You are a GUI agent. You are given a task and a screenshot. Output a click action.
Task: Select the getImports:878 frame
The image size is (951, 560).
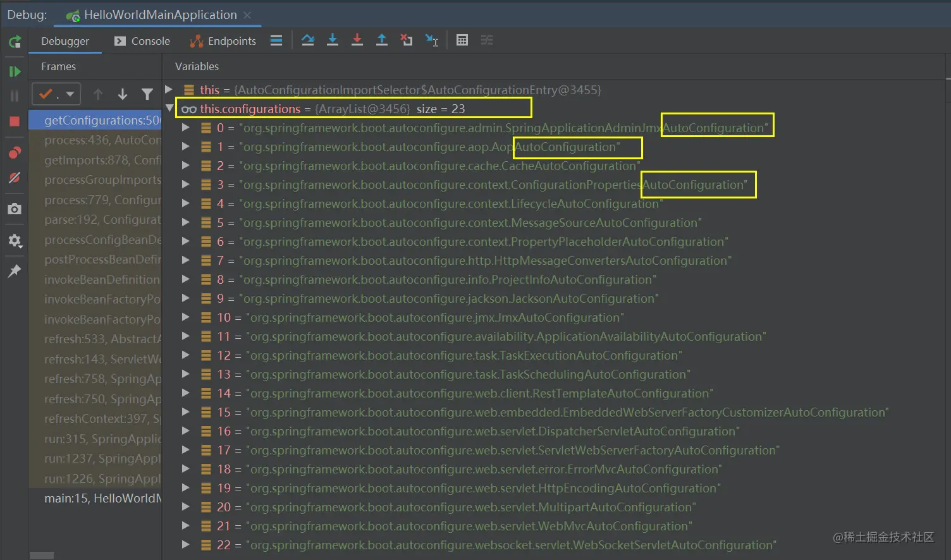(x=95, y=160)
